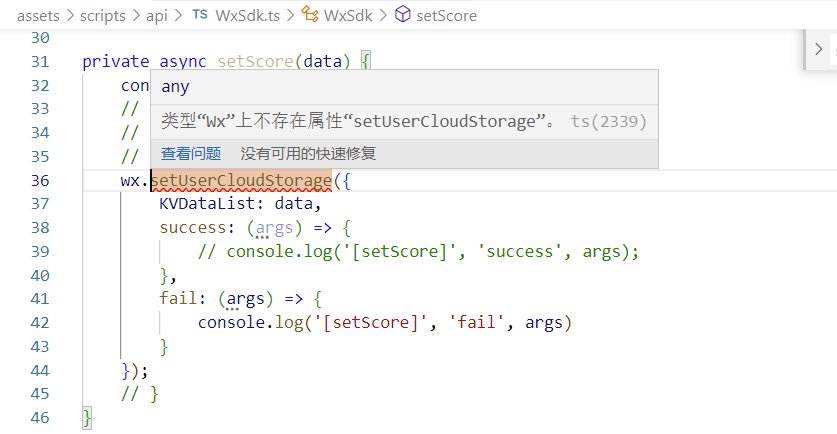Image resolution: width=837 pixels, height=434 pixels.
Task: Click the 'any' type text in tooltip
Action: tap(175, 86)
